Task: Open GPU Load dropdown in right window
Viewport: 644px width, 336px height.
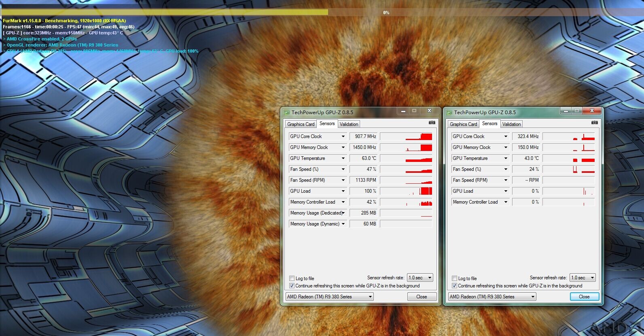Action: click(506, 191)
